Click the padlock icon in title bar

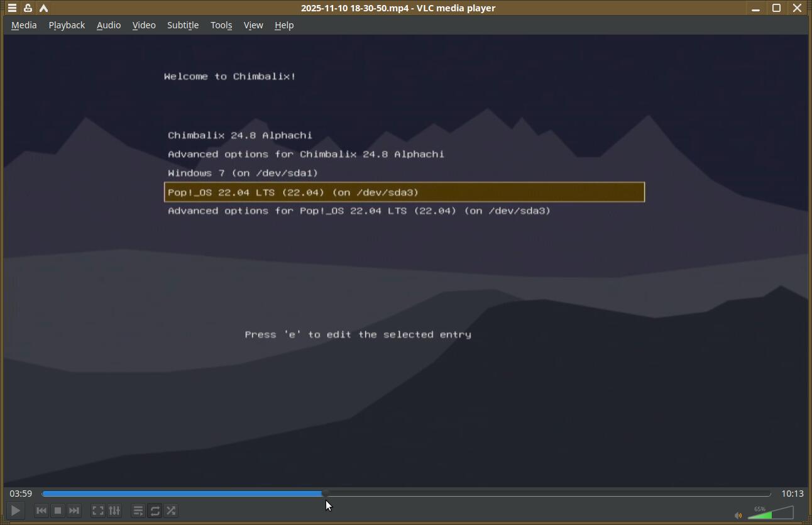coord(28,8)
